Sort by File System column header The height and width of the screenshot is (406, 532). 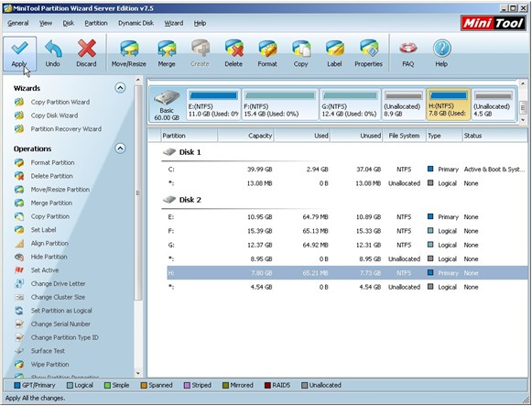pyautogui.click(x=404, y=136)
